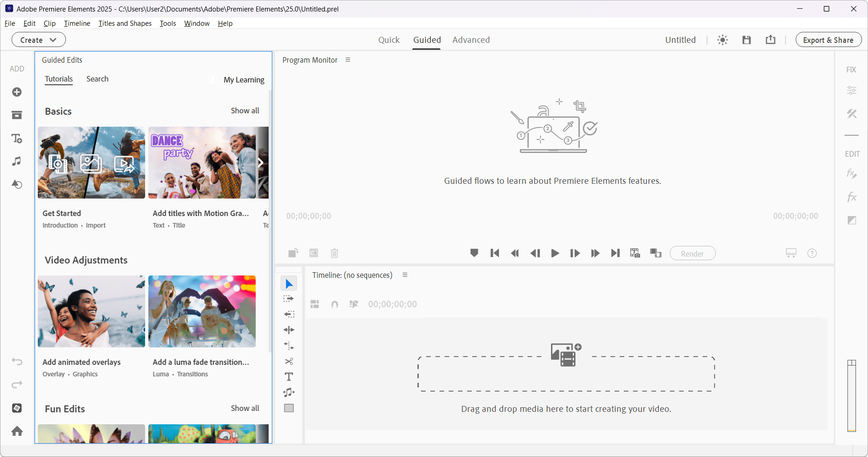The image size is (868, 457).
Task: Fast forward playback in monitor
Action: coord(595,253)
